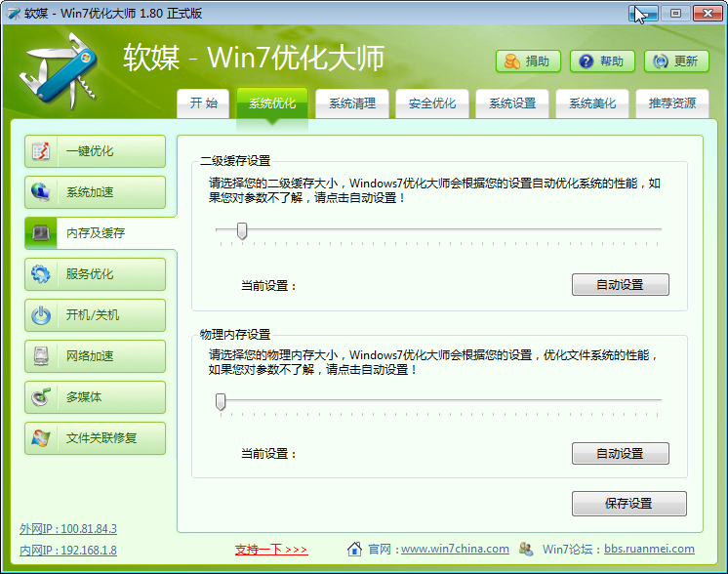Click the 网络加速 computer icon

[41, 355]
